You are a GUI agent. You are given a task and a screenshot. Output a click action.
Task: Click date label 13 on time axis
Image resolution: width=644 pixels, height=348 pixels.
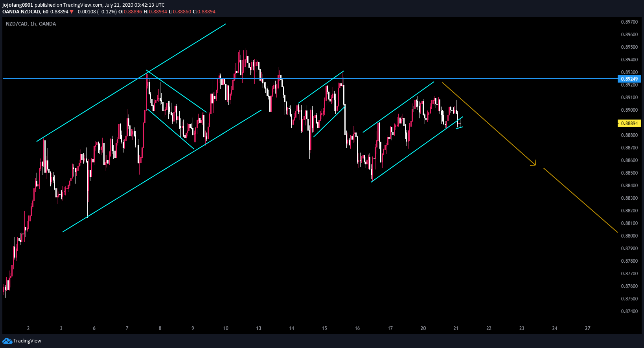point(259,328)
